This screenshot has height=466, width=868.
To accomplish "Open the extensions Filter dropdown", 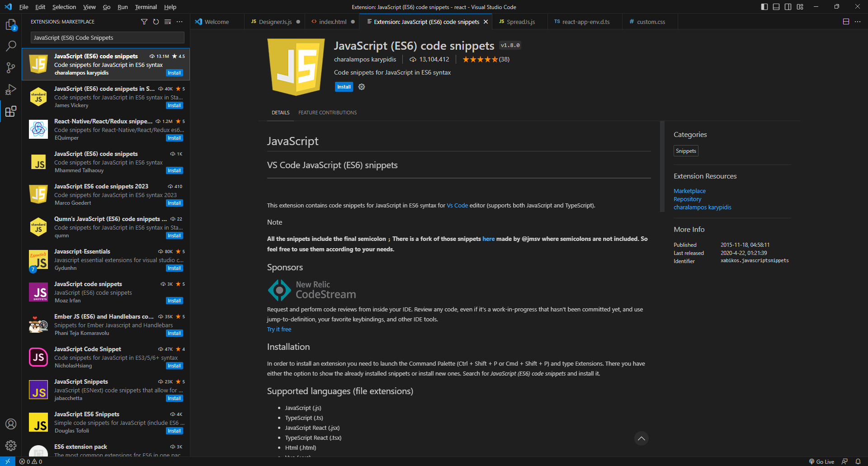I will (144, 21).
